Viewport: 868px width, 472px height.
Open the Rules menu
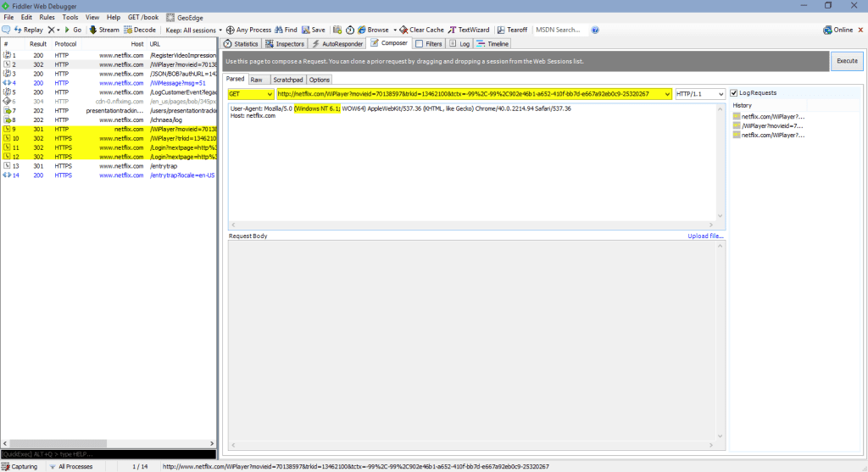tap(47, 17)
